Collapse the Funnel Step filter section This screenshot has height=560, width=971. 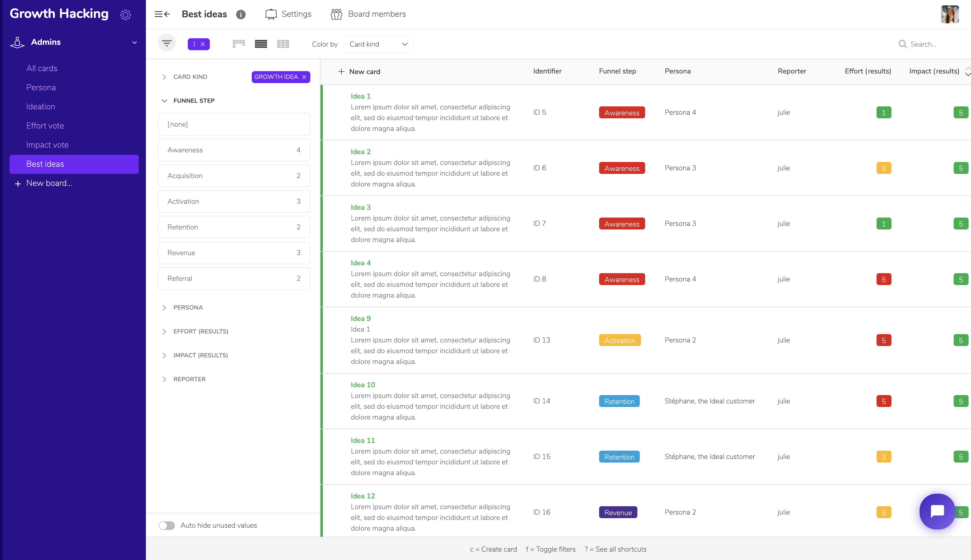(x=193, y=101)
